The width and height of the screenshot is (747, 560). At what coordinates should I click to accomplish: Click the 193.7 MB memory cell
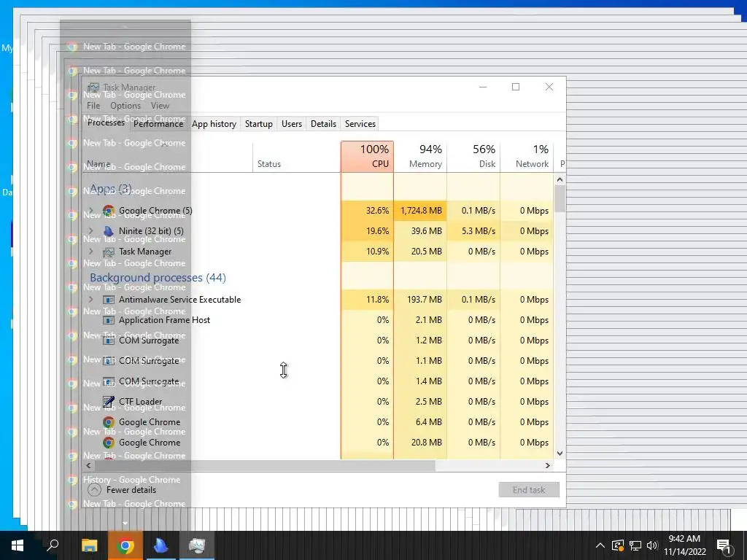click(421, 300)
